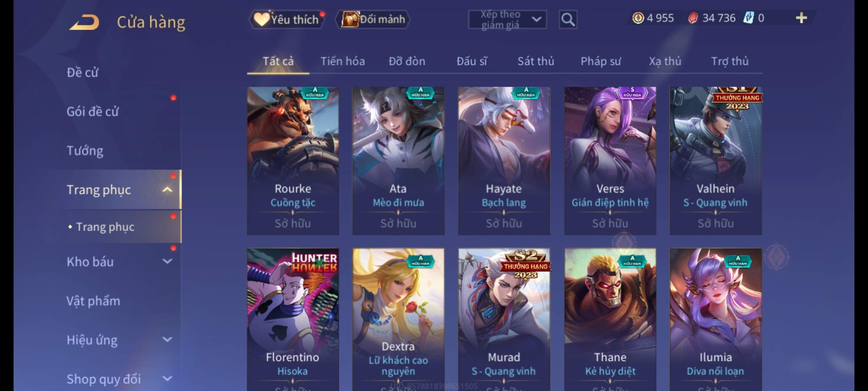Tap the blue voucher currency icon
The height and width of the screenshot is (391, 868).
coord(748,18)
